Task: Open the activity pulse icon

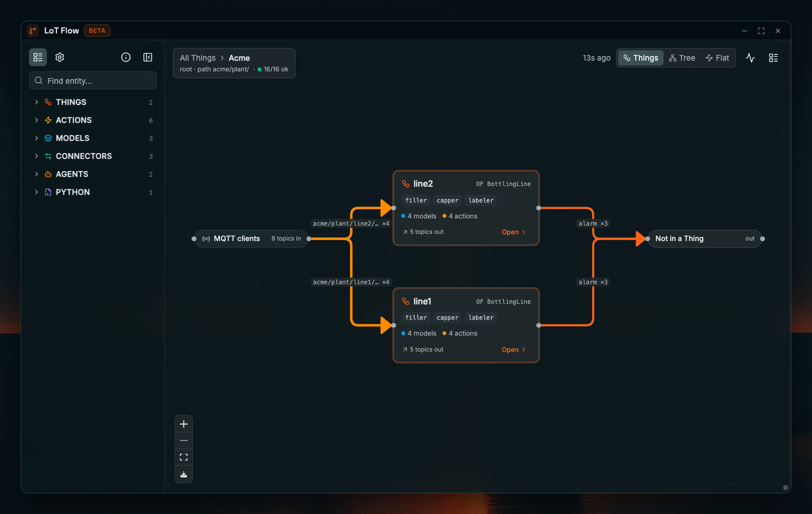Action: pos(750,58)
